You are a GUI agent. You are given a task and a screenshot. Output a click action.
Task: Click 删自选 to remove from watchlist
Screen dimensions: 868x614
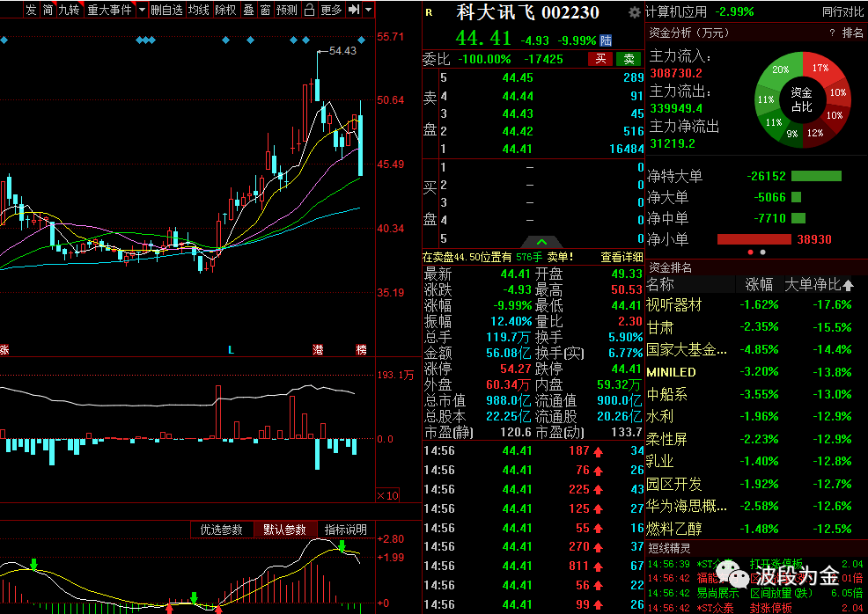[166, 10]
